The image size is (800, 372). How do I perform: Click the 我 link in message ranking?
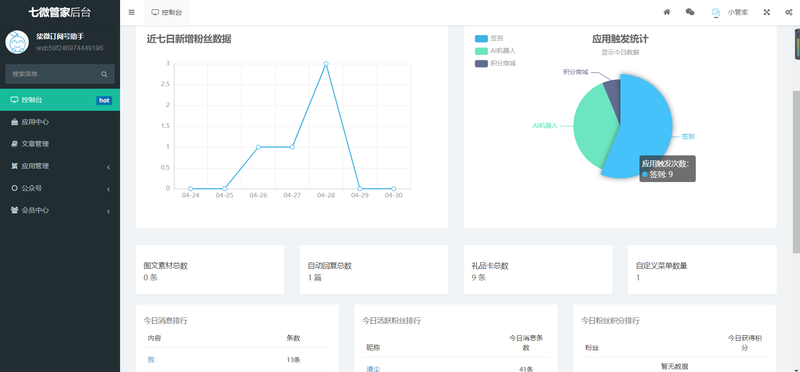pos(151,359)
